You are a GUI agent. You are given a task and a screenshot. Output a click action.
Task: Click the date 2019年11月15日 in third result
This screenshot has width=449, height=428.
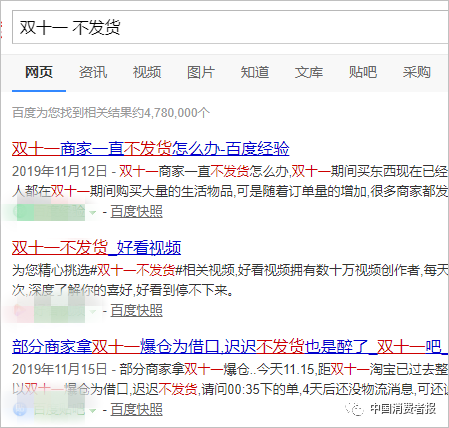click(x=59, y=369)
